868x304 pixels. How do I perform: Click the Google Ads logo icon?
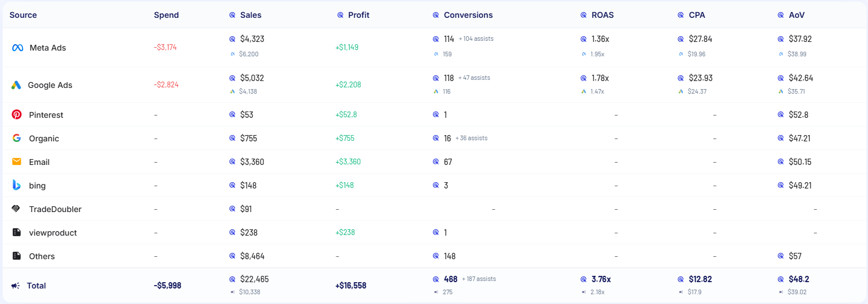tap(16, 85)
